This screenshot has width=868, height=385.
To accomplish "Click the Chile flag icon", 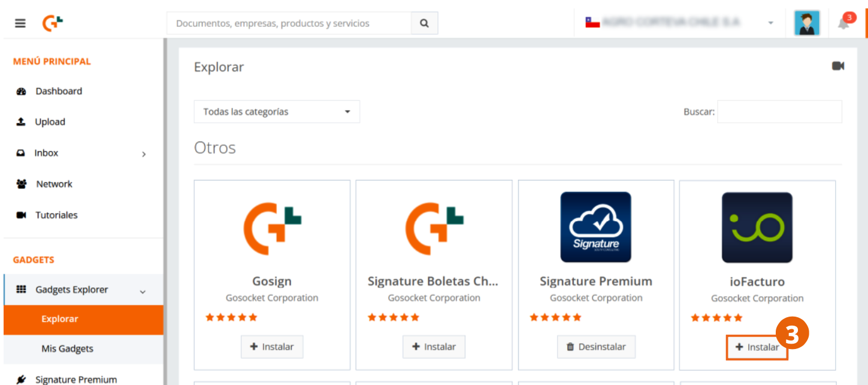I will [x=592, y=23].
